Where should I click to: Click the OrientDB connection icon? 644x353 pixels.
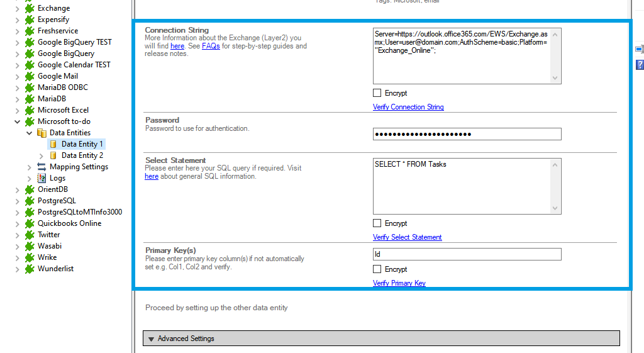[x=30, y=189]
